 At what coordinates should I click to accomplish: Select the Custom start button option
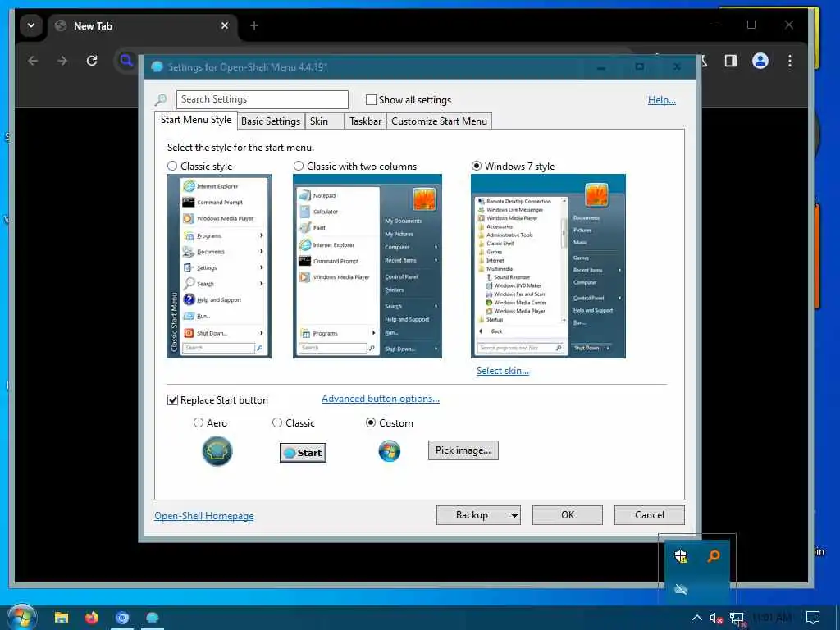click(x=370, y=422)
